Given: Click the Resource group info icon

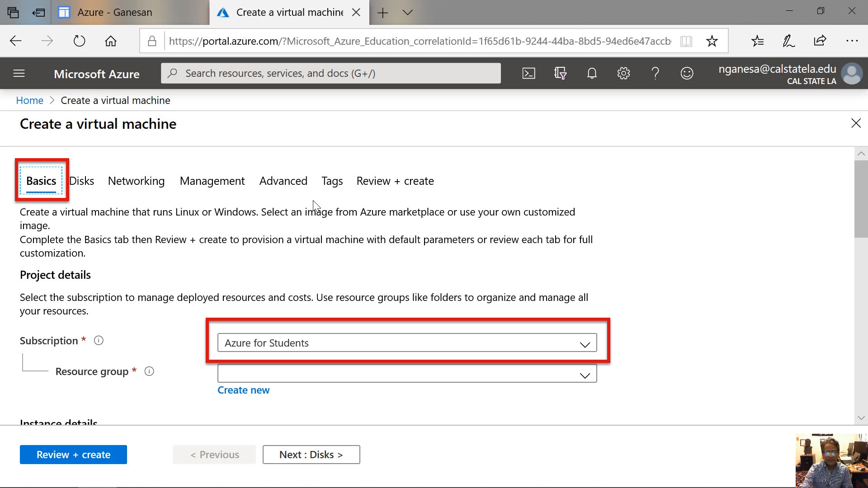Looking at the screenshot, I should pos(149,371).
